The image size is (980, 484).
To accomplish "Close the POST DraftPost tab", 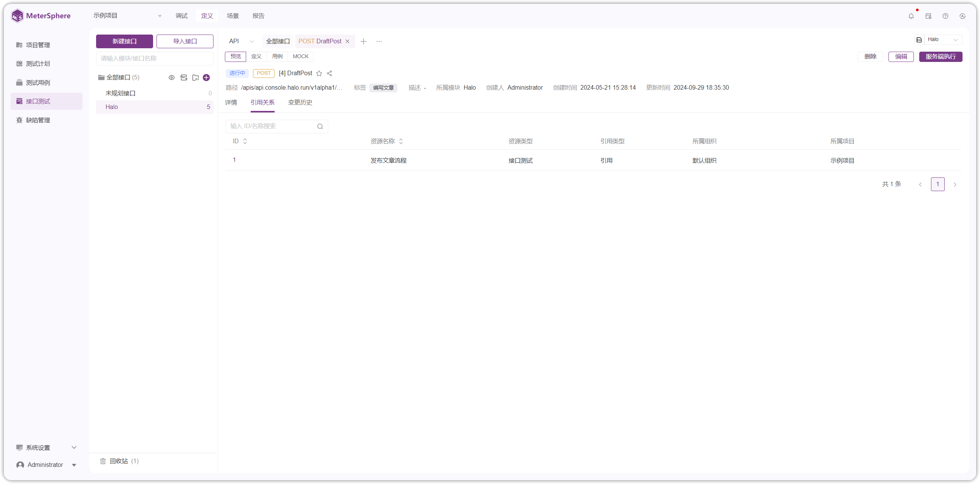I will pyautogui.click(x=347, y=41).
